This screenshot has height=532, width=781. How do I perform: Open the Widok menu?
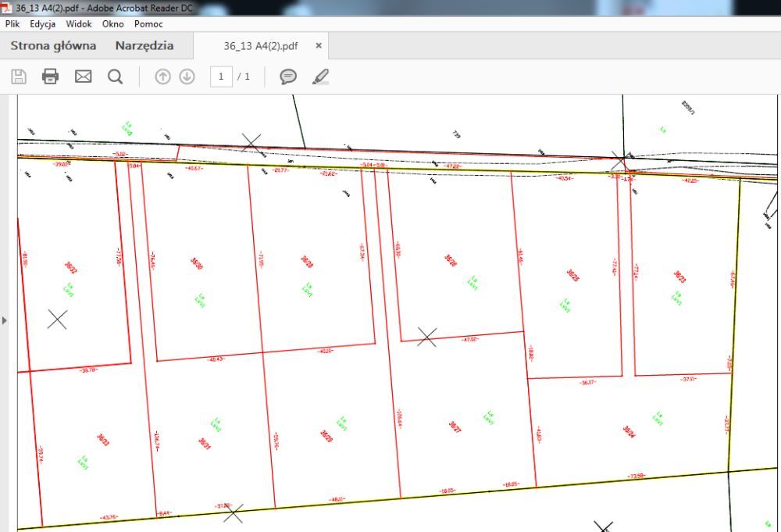point(79,24)
